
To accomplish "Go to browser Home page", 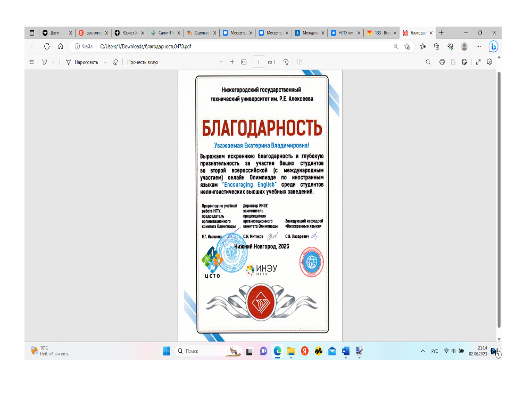I will point(61,46).
